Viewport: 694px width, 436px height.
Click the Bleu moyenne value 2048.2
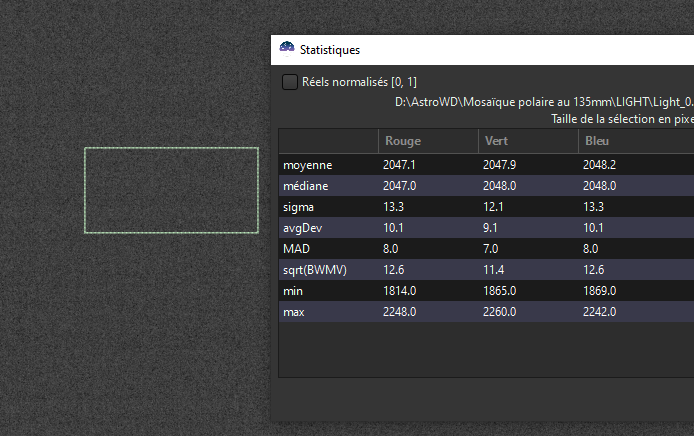pos(599,165)
